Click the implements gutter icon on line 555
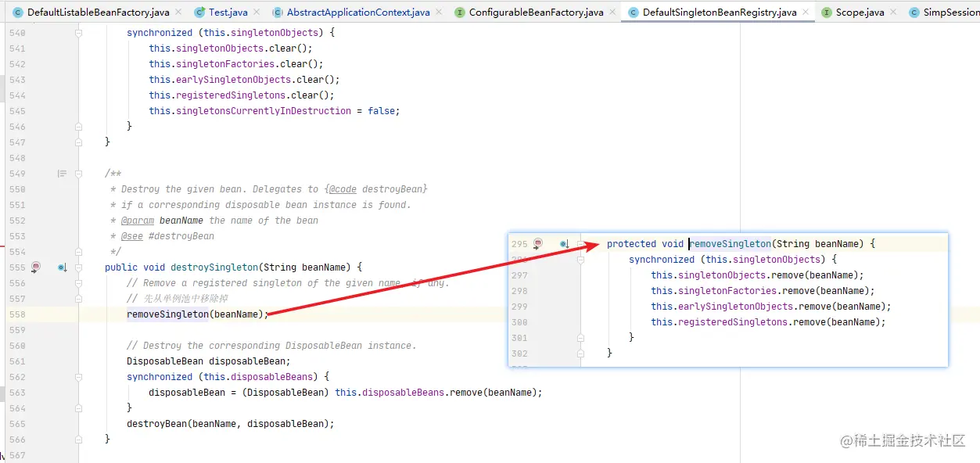The width and height of the screenshot is (980, 463). [x=62, y=267]
